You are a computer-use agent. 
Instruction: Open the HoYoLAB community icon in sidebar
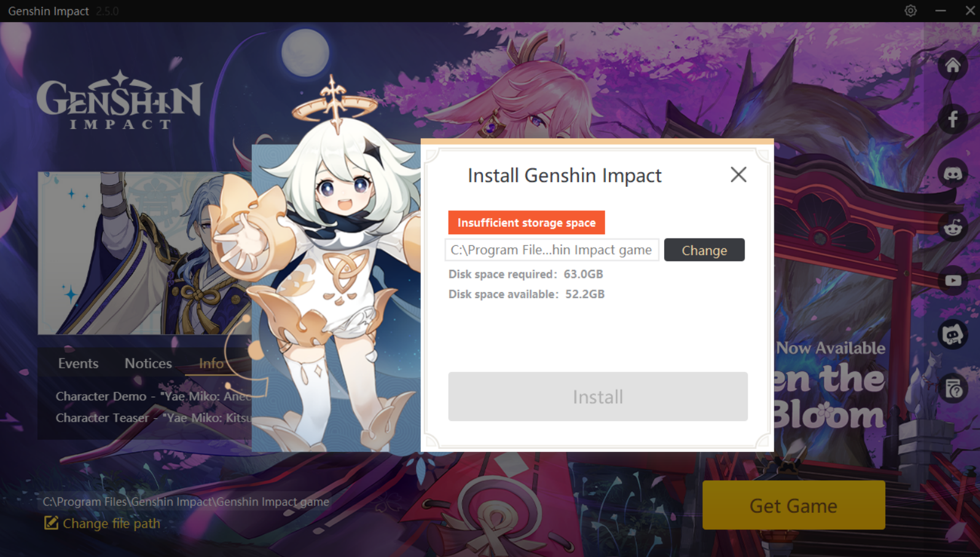point(952,335)
